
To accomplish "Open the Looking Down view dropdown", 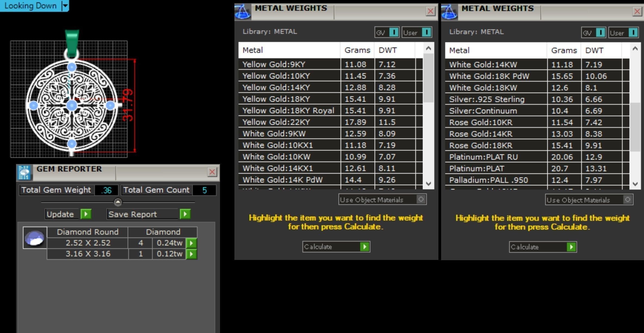I will coord(65,6).
